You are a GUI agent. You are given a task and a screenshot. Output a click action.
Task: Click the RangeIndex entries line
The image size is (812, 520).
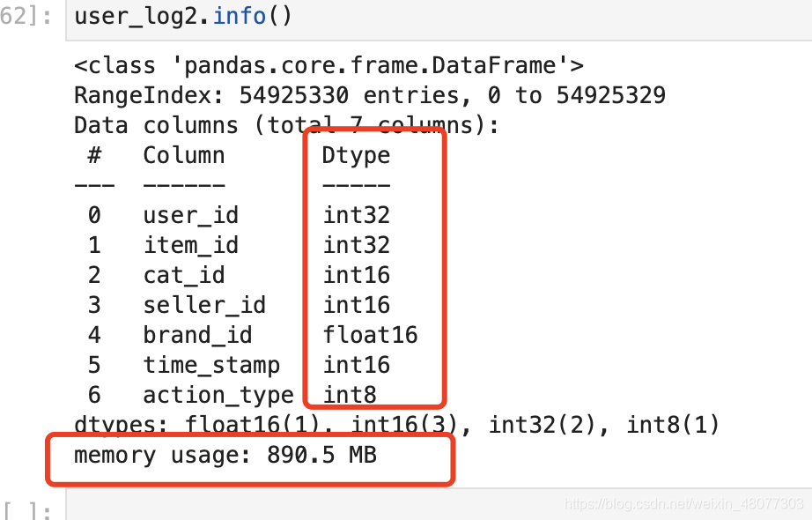pyautogui.click(x=369, y=96)
